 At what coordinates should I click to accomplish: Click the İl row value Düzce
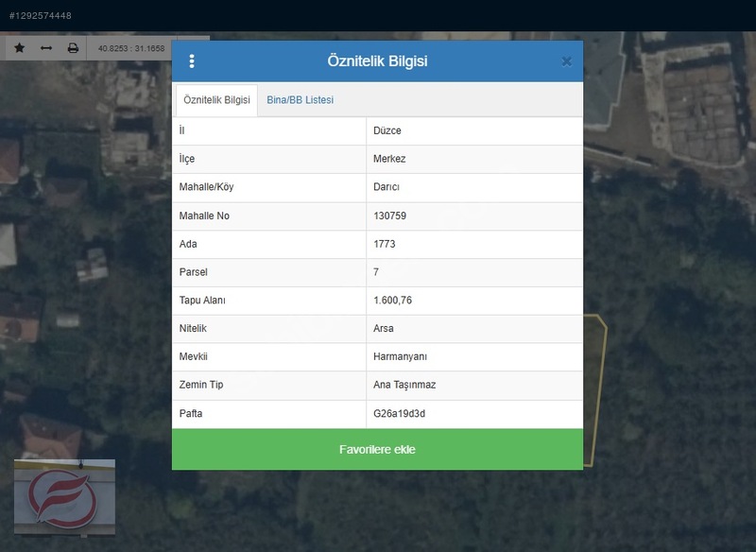click(x=387, y=130)
